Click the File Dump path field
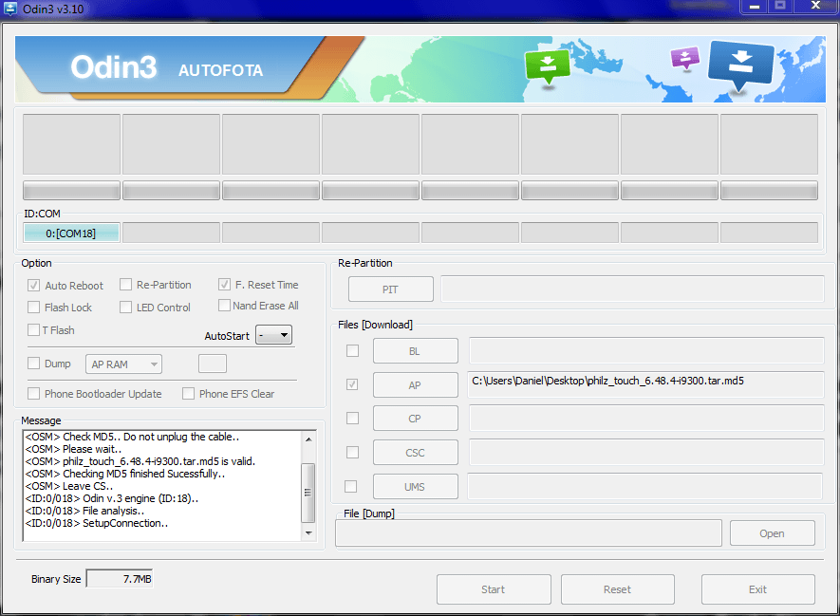The image size is (840, 616). (x=529, y=533)
